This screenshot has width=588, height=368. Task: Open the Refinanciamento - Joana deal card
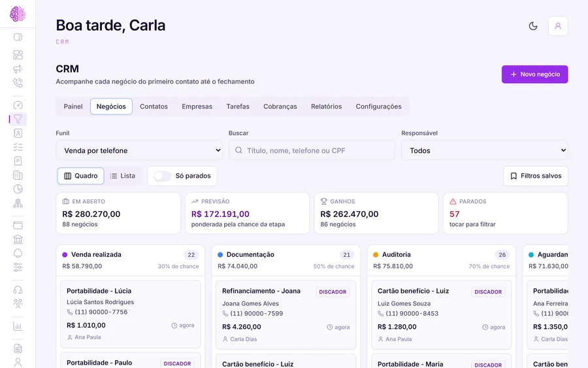[286, 315]
